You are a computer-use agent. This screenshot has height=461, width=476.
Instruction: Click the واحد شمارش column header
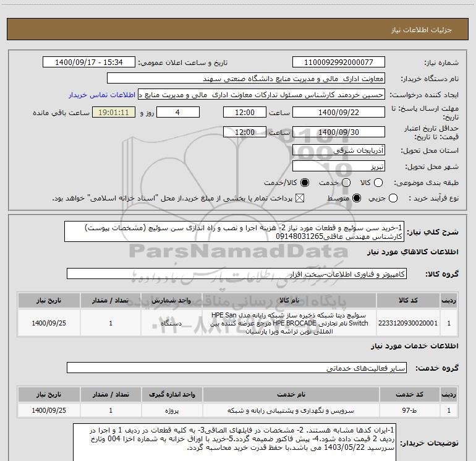coord(171,300)
